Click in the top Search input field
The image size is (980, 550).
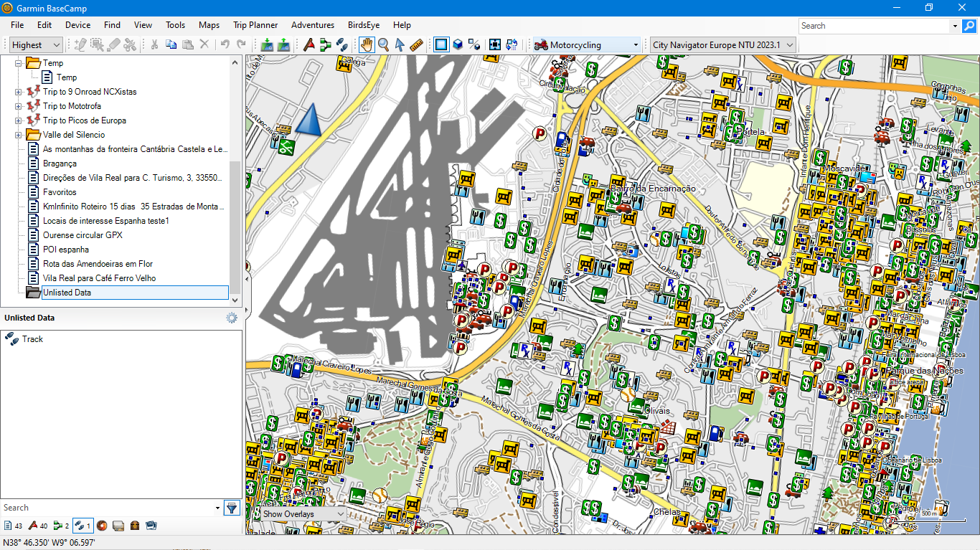tap(874, 26)
